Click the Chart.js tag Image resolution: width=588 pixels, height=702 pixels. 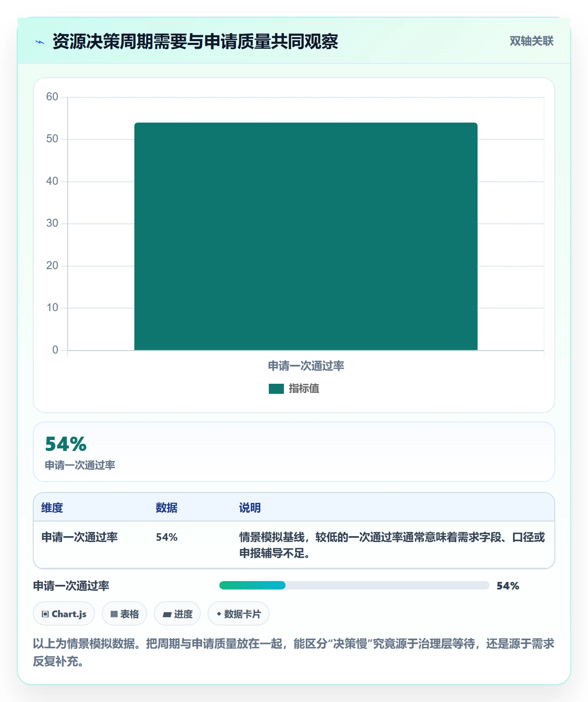coord(64,614)
